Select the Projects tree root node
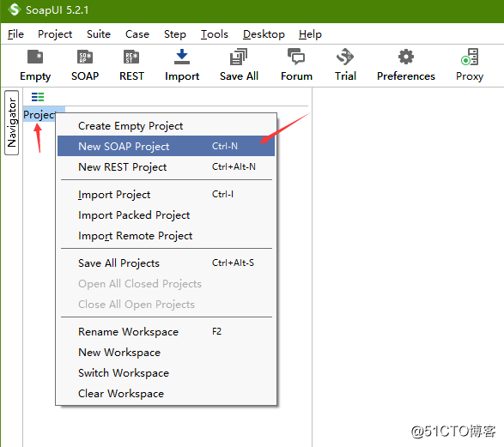 (39, 115)
